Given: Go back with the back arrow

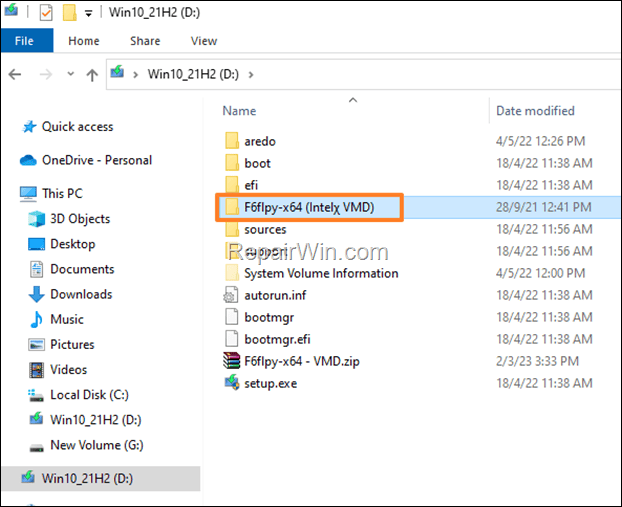Looking at the screenshot, I should [x=15, y=74].
